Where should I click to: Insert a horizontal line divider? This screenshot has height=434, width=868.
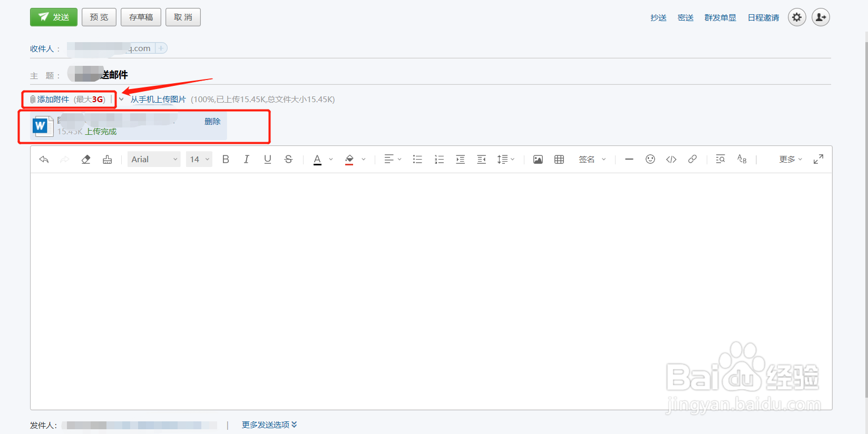click(x=629, y=159)
